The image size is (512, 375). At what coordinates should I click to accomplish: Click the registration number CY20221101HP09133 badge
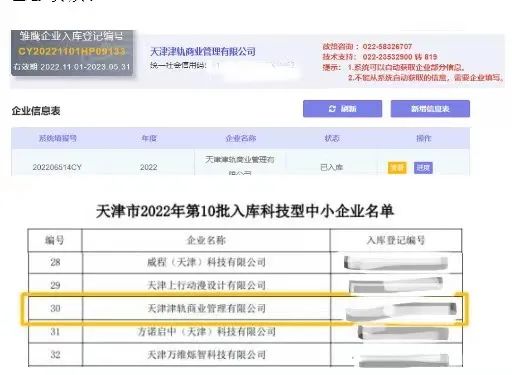[72, 51]
